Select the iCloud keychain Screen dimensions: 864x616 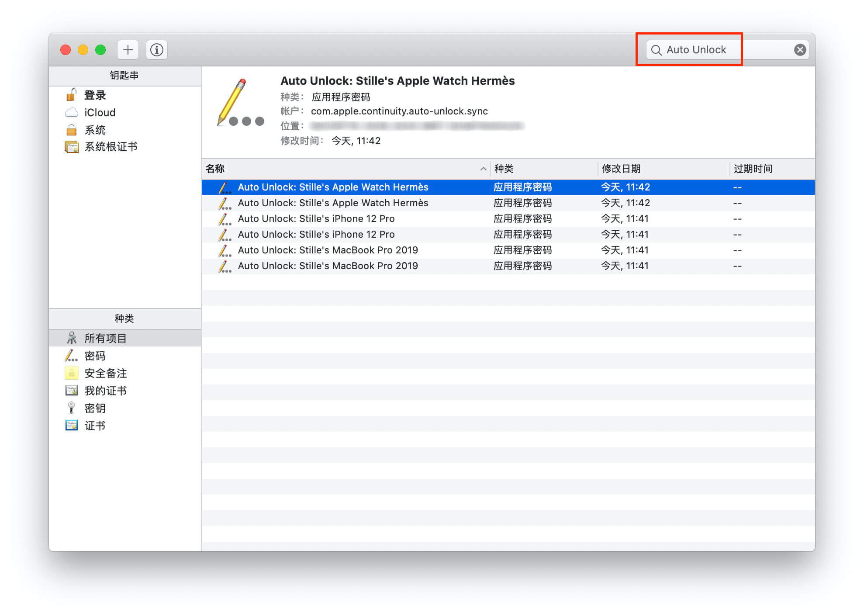tap(125, 112)
